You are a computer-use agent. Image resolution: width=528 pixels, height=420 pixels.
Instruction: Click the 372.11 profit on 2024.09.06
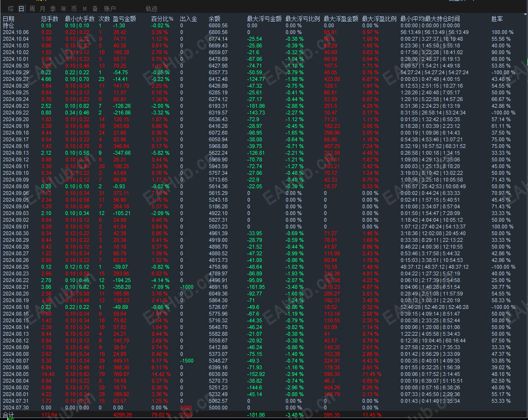(x=121, y=193)
